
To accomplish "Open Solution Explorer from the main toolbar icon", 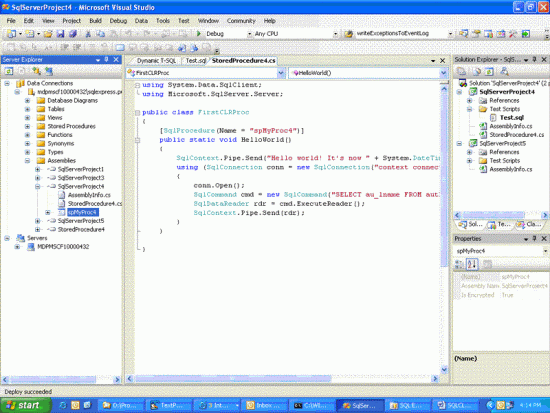I will [x=463, y=34].
